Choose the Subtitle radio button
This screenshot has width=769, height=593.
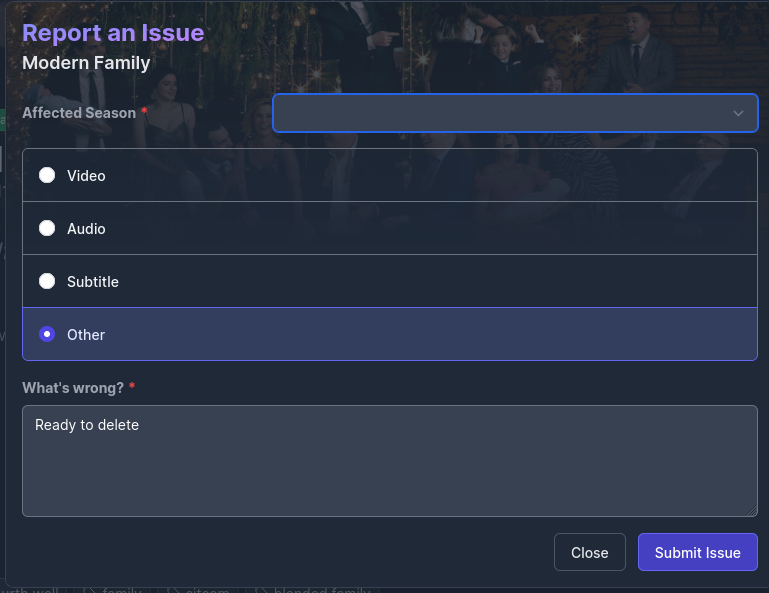point(47,281)
